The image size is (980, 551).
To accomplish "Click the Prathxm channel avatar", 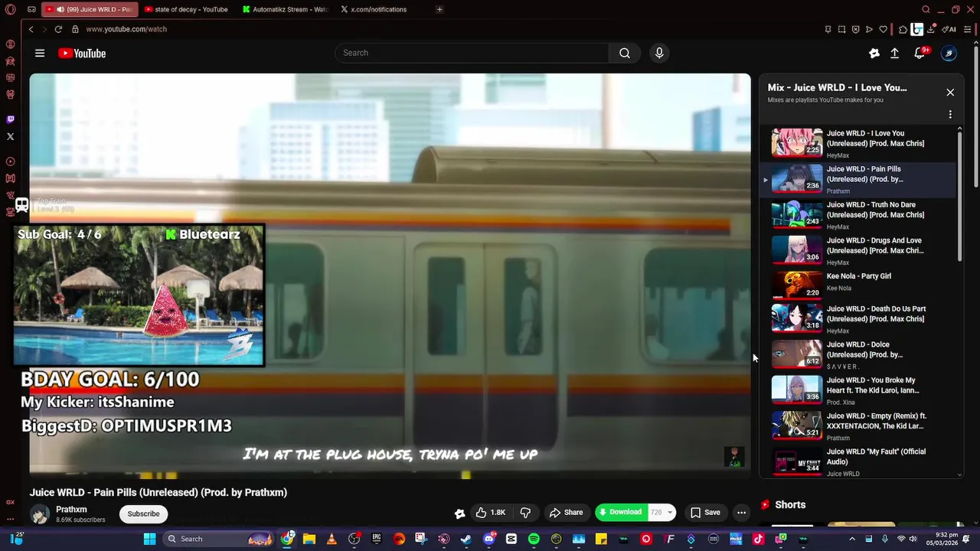I will [40, 514].
